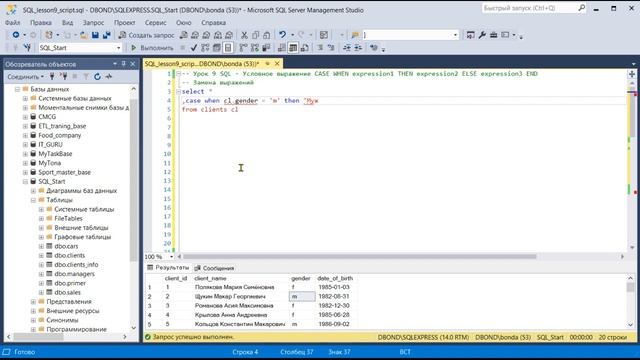Open the Справка menu
The image size is (640, 360).
[x=213, y=22]
